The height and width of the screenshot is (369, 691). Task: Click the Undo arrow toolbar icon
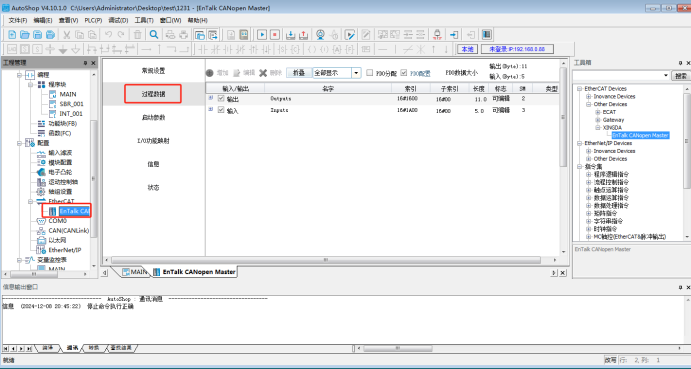tap(108, 34)
